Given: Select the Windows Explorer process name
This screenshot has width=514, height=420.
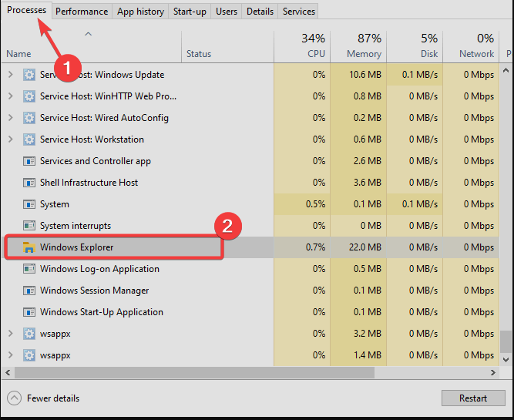Looking at the screenshot, I should pyautogui.click(x=77, y=247).
